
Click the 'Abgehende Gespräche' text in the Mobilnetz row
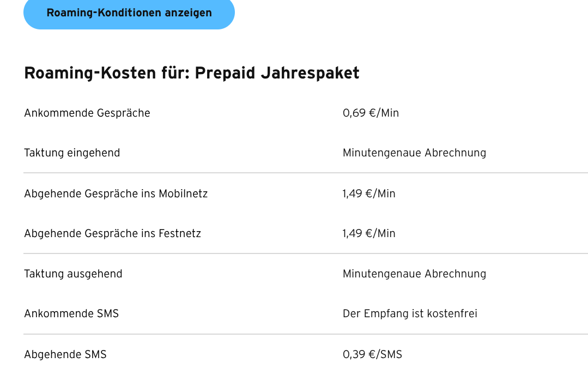pos(81,193)
